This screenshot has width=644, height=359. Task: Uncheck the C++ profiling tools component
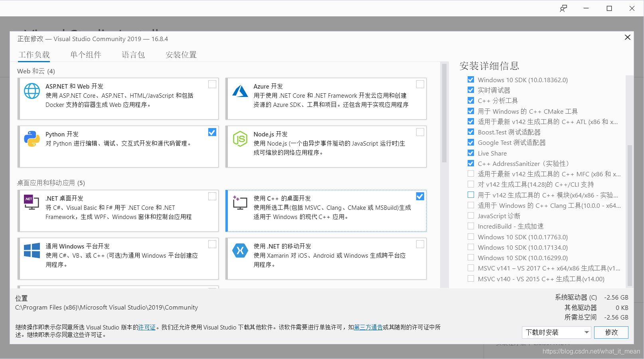point(471,101)
